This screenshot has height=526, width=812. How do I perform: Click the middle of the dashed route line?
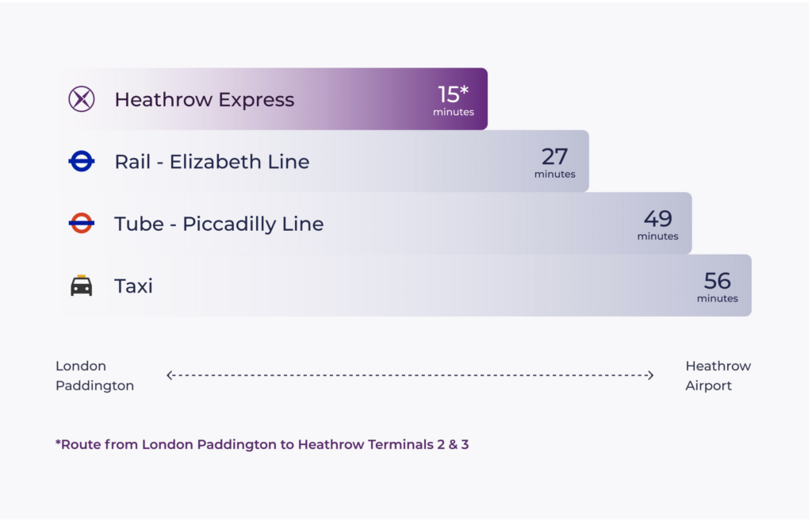click(x=410, y=375)
